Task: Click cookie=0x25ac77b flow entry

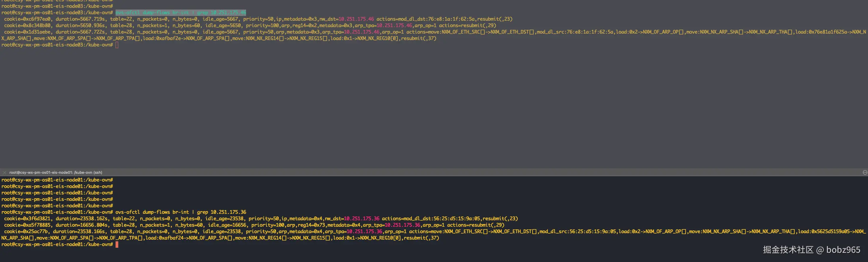Action: click(x=26, y=231)
